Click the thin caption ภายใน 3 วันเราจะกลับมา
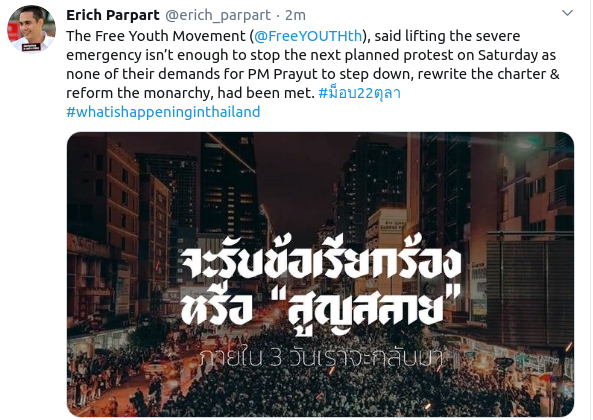Screen dimensions: 593x420 320,358
